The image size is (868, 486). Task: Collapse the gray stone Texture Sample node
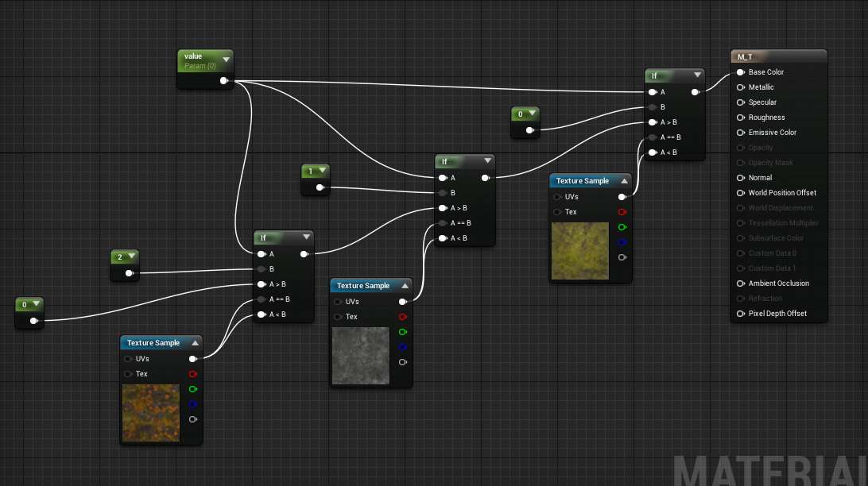(405, 286)
